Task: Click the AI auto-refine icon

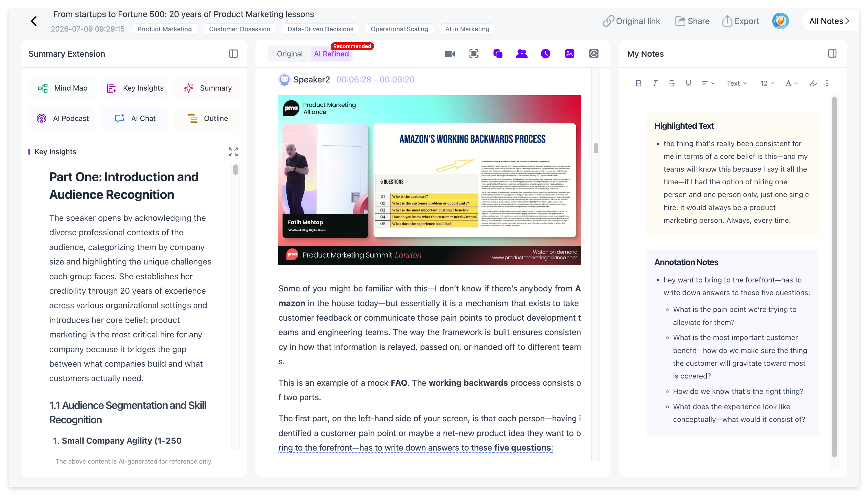Action: 593,54
